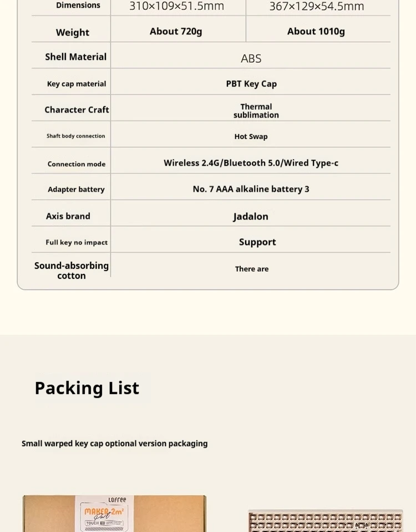Click the 310×109×51.5mm dimensions value
This screenshot has height=532, width=416.
pos(176,6)
